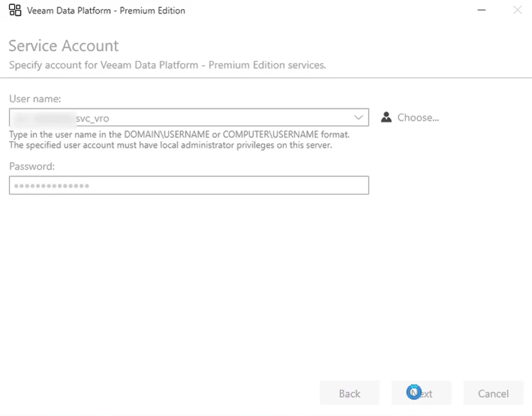
Task: Open the Choose... account picker link
Action: pos(418,118)
